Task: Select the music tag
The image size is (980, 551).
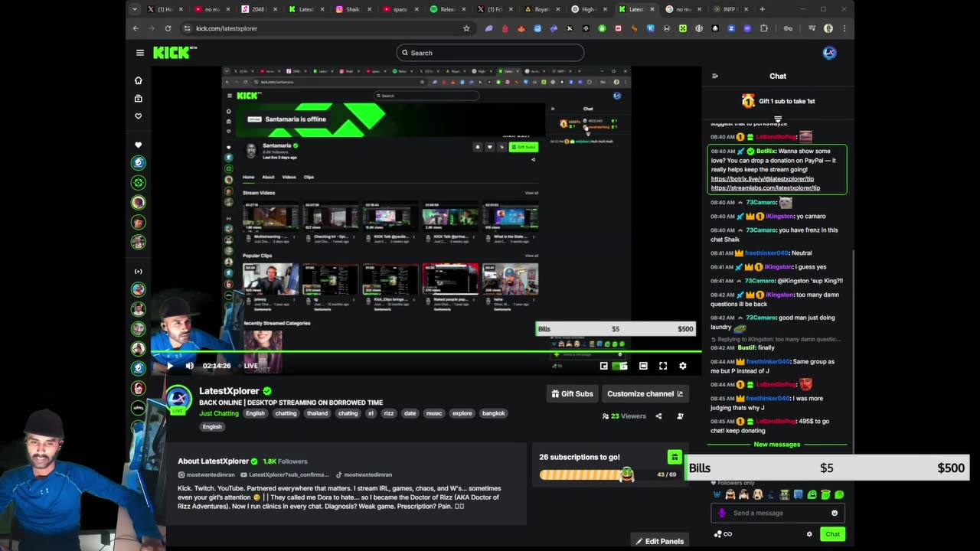Action: tap(434, 413)
